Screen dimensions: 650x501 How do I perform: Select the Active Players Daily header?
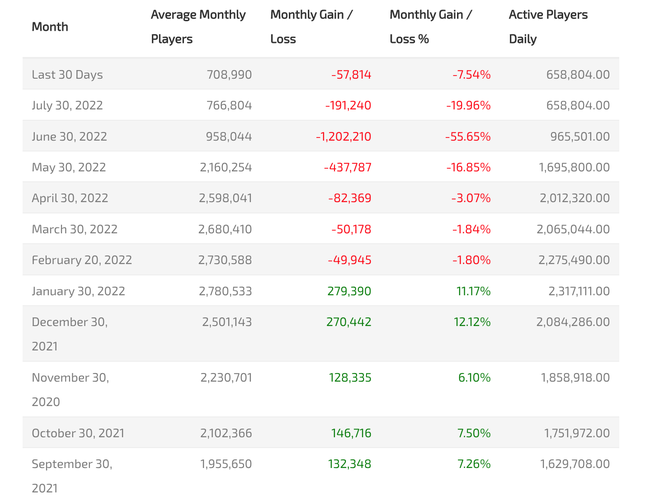548,27
